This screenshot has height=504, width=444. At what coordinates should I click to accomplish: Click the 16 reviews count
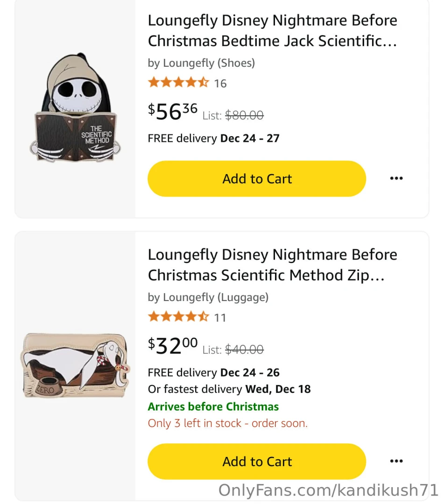coord(220,84)
